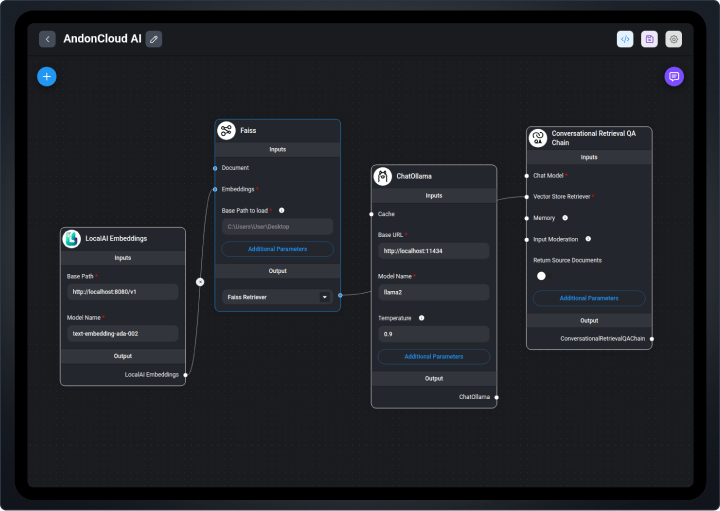
Task: Click the Faiss node icon
Action: [x=227, y=130]
